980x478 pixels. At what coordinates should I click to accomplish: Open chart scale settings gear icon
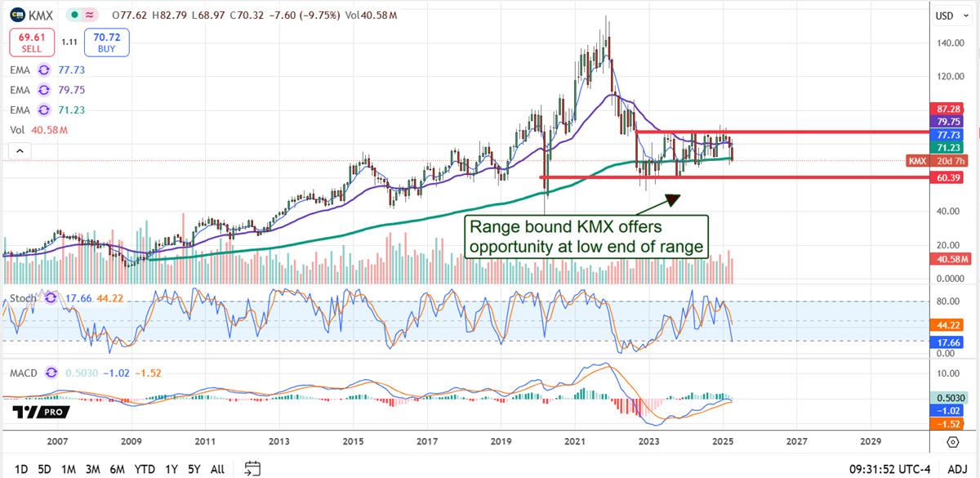(x=952, y=442)
